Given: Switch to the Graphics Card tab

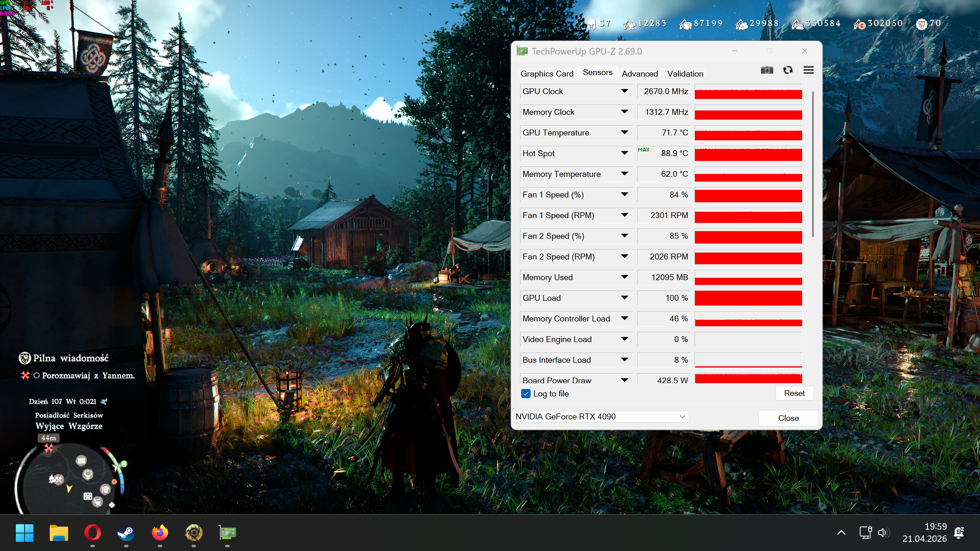Looking at the screenshot, I should click(547, 74).
